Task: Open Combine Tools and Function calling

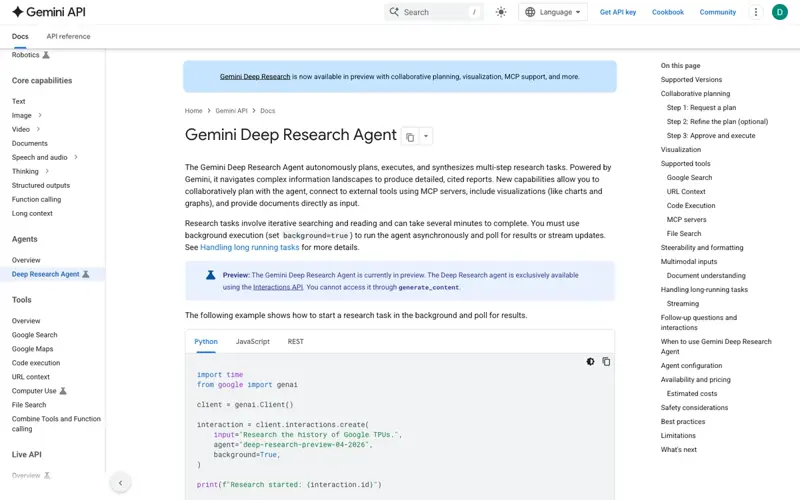Action: tap(56, 423)
